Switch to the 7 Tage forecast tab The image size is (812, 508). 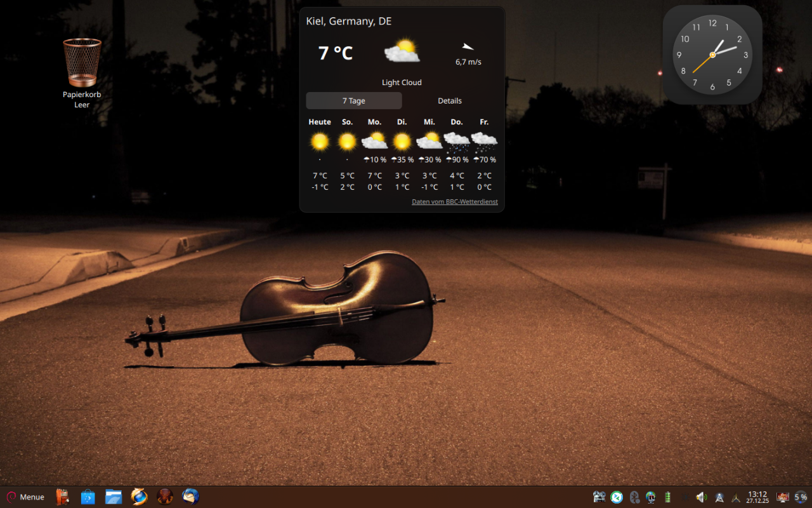[x=353, y=101]
